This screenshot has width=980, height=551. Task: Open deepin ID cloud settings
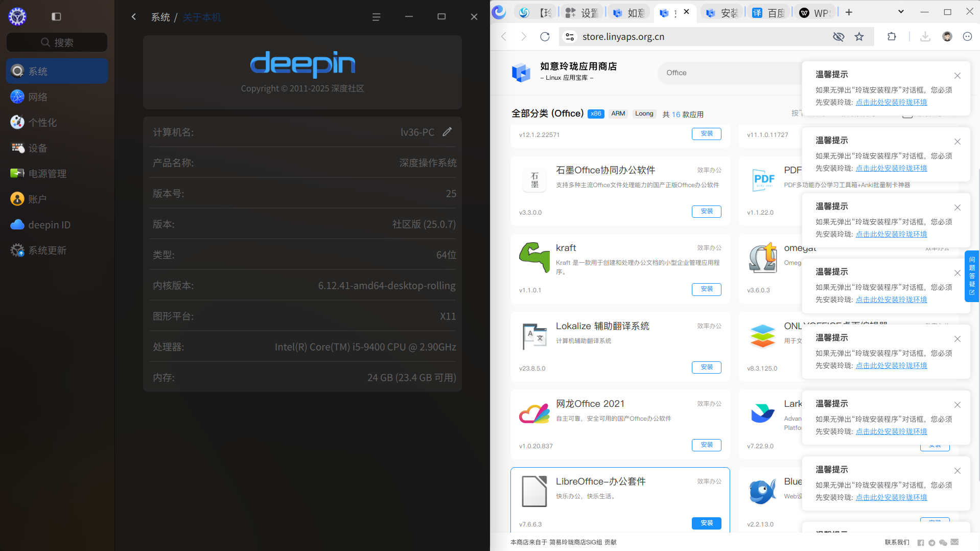(57, 224)
